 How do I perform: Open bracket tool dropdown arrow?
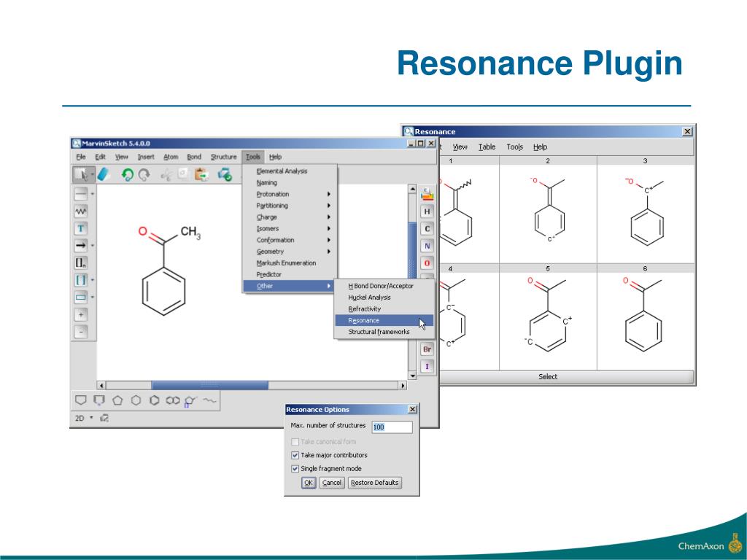coord(93,280)
